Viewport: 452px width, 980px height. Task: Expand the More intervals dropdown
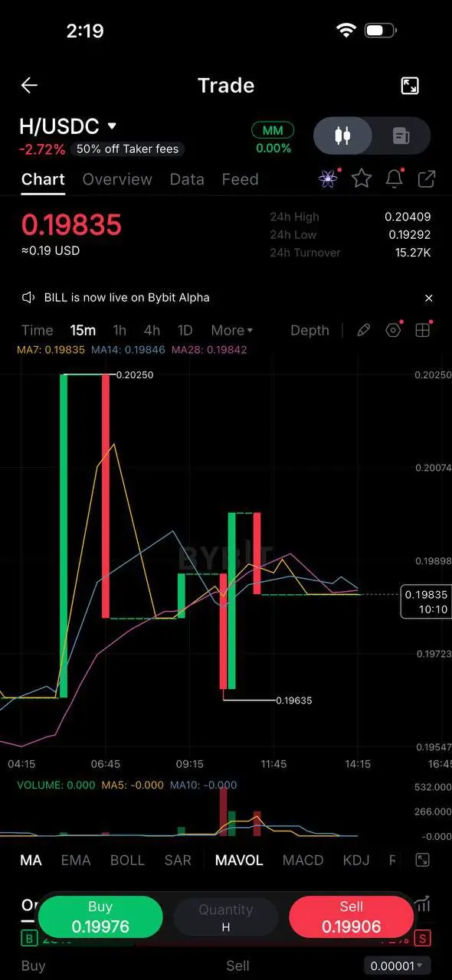click(232, 331)
